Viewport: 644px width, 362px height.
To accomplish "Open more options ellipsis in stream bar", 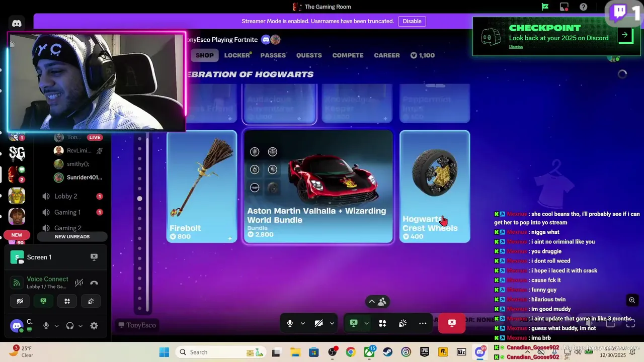I will tap(423, 323).
